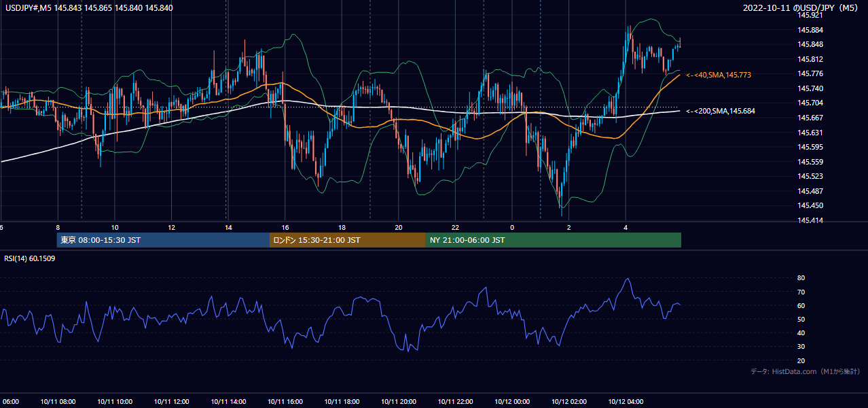Click the RSI 50 level label
Viewport: 868px width, 408px height.
[x=801, y=319]
